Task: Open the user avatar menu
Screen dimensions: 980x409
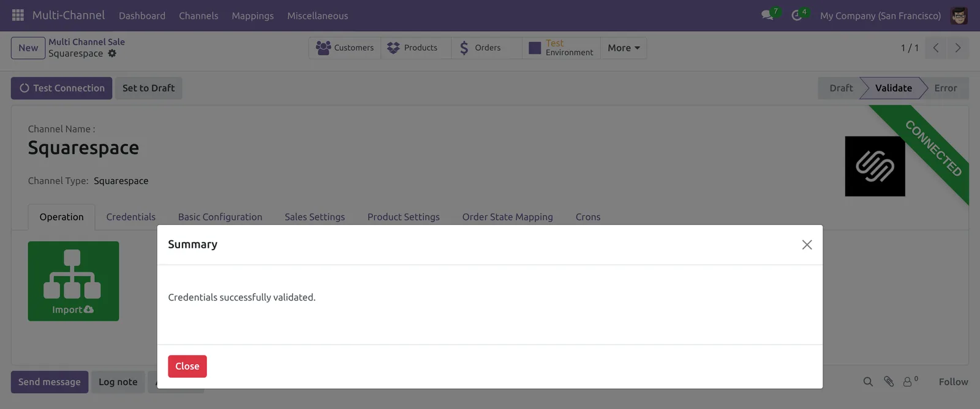Action: coord(959,15)
